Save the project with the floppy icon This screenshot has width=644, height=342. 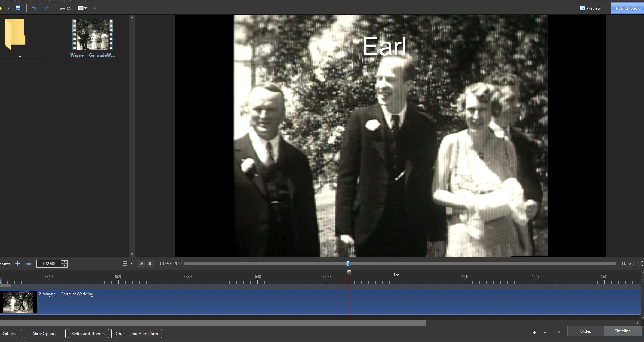18,8
